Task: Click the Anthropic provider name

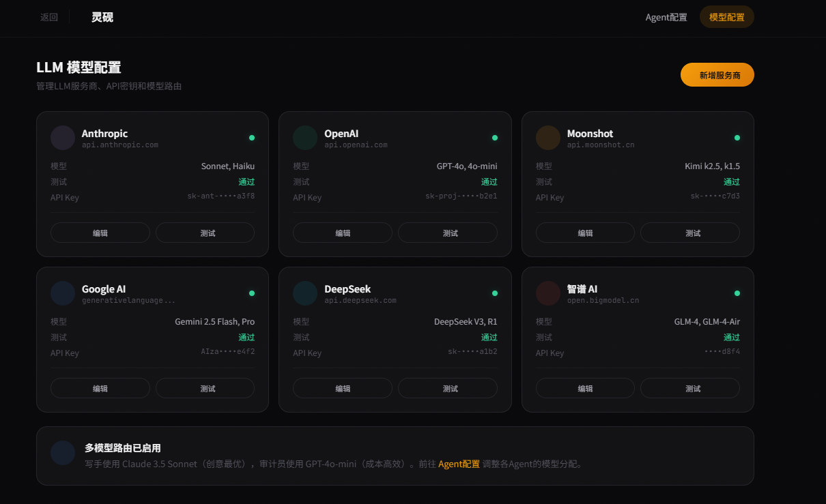Action: pyautogui.click(x=104, y=134)
